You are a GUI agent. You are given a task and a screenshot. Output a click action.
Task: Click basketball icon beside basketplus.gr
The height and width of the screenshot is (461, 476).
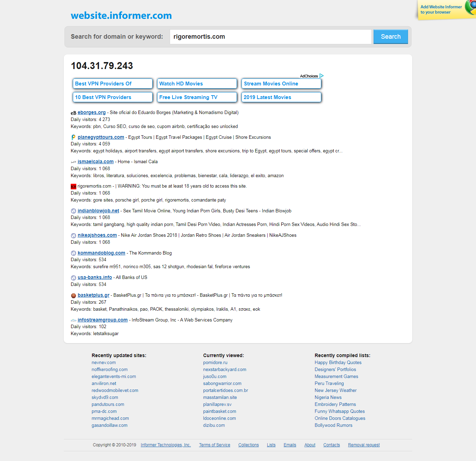click(73, 296)
